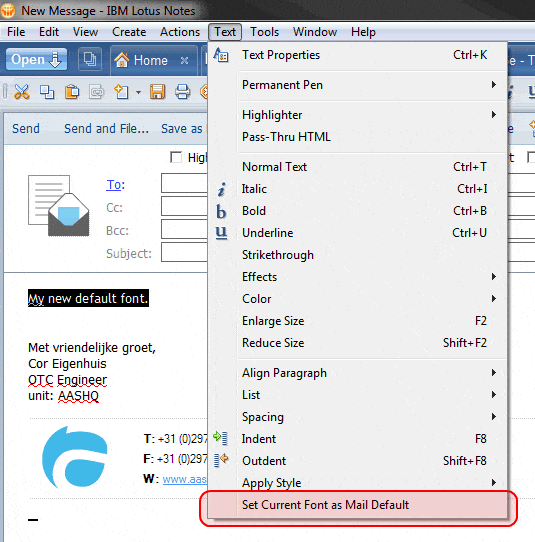The height and width of the screenshot is (542, 535).
Task: Click the Subject input field
Action: tap(184, 253)
